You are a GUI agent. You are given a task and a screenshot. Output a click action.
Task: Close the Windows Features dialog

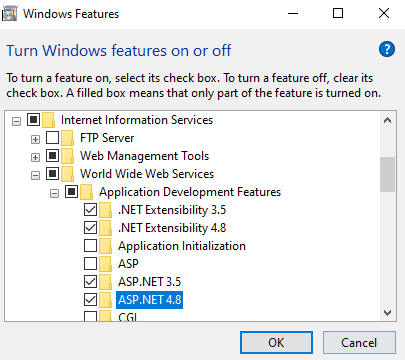pos(384,14)
